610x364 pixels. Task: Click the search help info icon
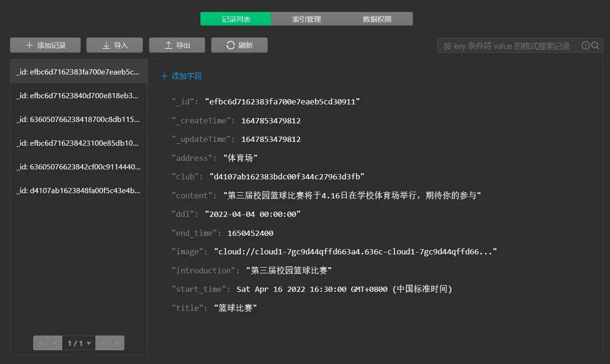click(x=586, y=46)
